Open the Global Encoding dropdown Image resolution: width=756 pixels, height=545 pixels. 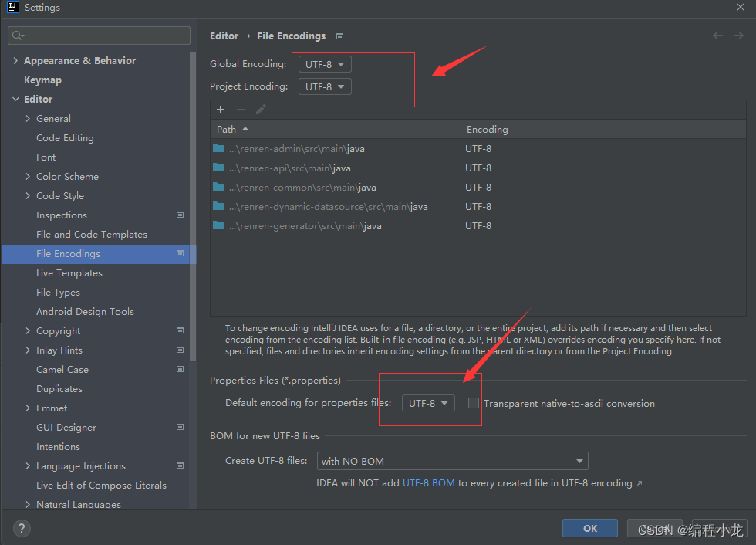tap(325, 64)
